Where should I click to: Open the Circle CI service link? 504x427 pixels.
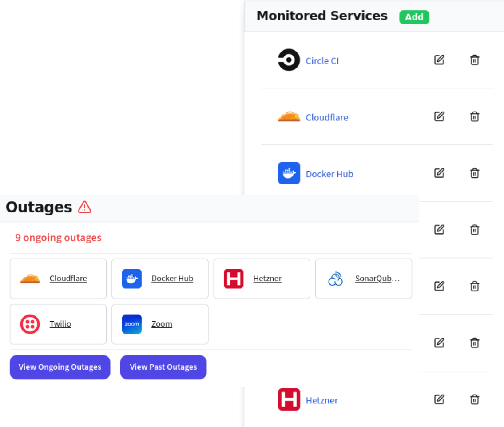click(x=322, y=61)
